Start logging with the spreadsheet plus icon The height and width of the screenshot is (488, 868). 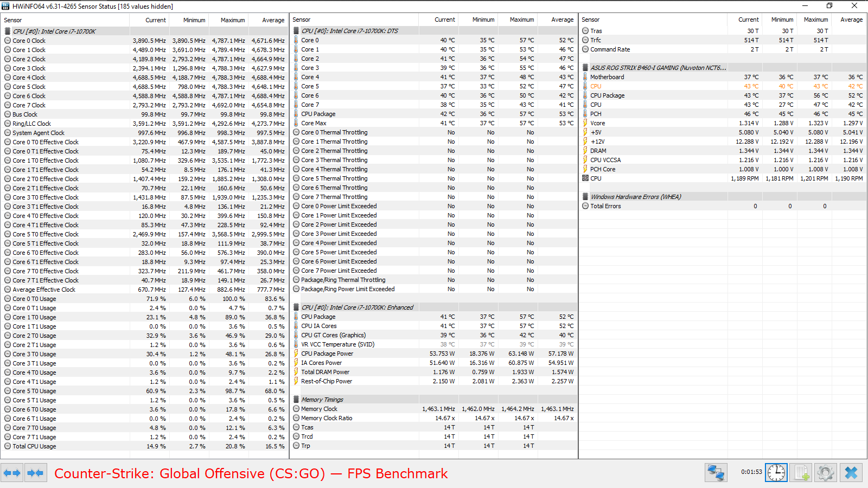pyautogui.click(x=801, y=473)
